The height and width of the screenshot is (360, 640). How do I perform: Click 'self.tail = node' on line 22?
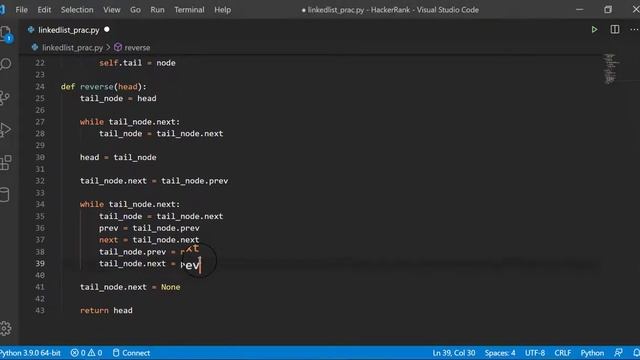137,63
